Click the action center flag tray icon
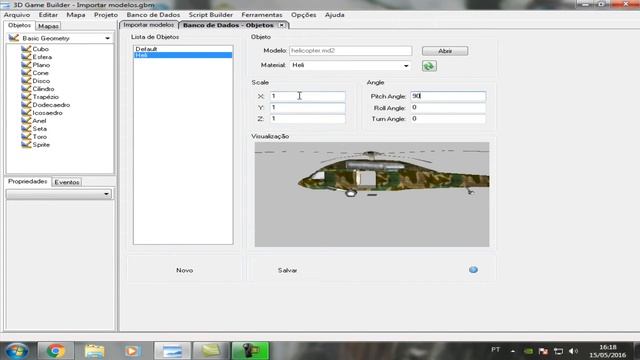This screenshot has width=640, height=360. 543,351
